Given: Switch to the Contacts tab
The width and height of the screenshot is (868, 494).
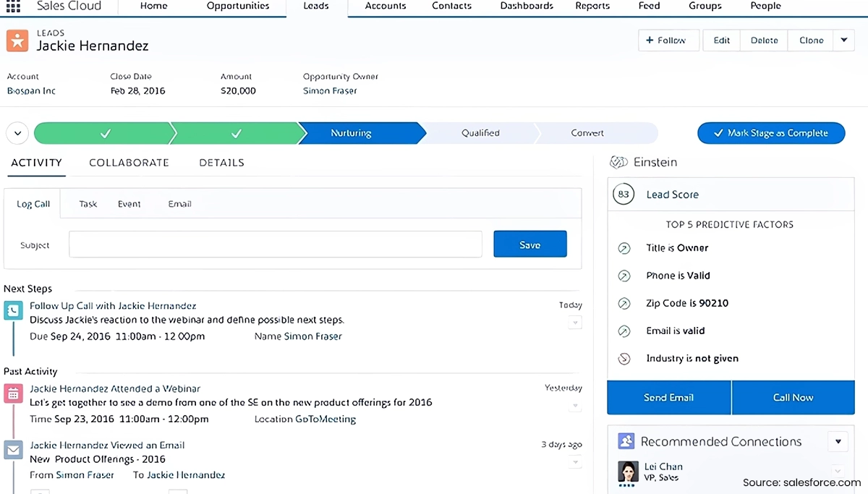Looking at the screenshot, I should 451,6.
